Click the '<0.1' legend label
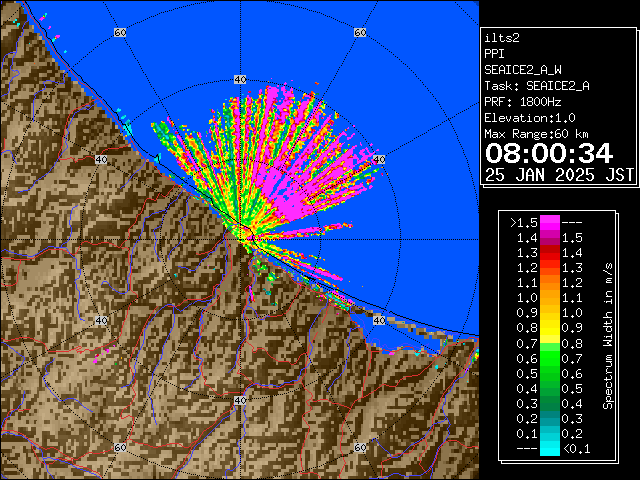The width and height of the screenshot is (640, 480). (x=577, y=449)
